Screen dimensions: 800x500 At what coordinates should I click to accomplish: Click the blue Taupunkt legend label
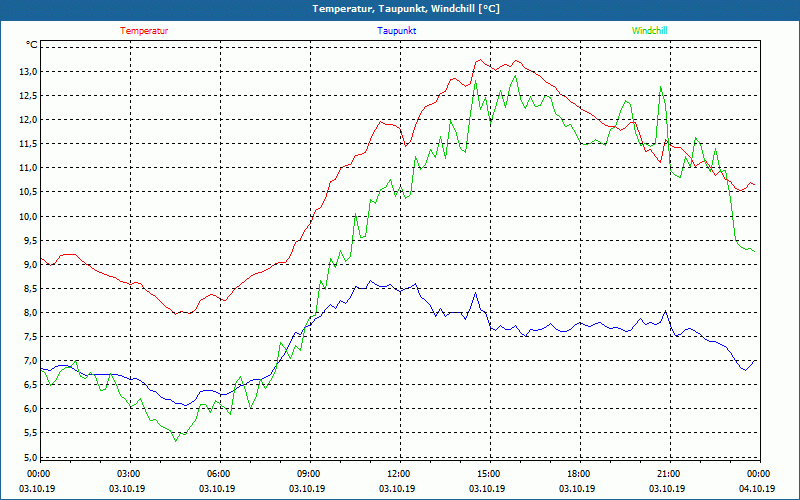[x=396, y=31]
